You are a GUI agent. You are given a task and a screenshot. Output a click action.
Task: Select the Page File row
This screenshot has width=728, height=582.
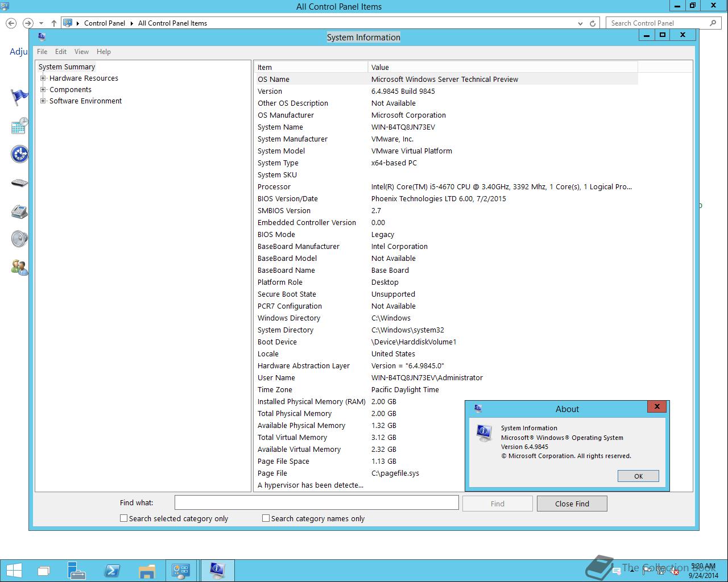pyautogui.click(x=446, y=473)
